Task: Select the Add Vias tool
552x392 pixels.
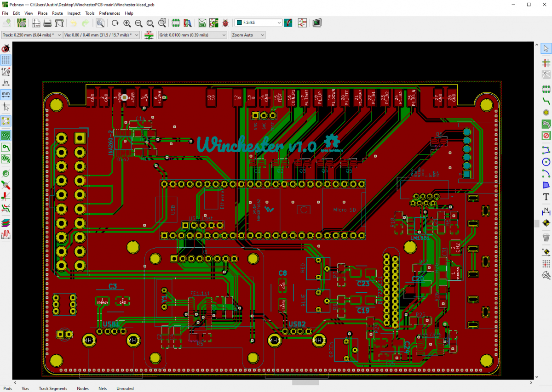Action: [546, 112]
